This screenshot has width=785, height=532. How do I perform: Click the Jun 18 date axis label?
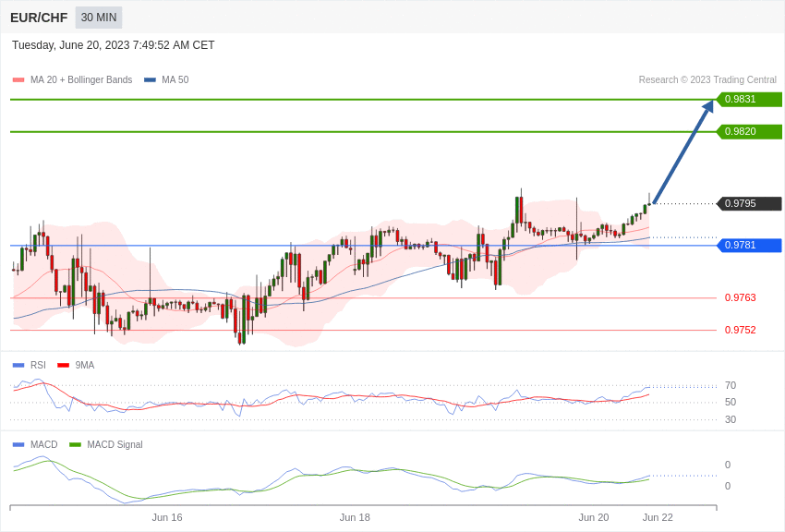[x=355, y=517]
